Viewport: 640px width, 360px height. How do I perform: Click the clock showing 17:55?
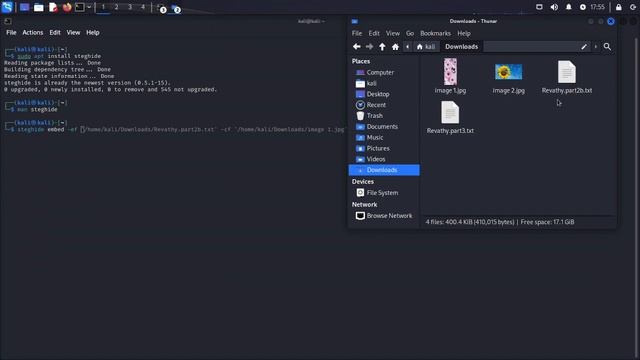[598, 7]
